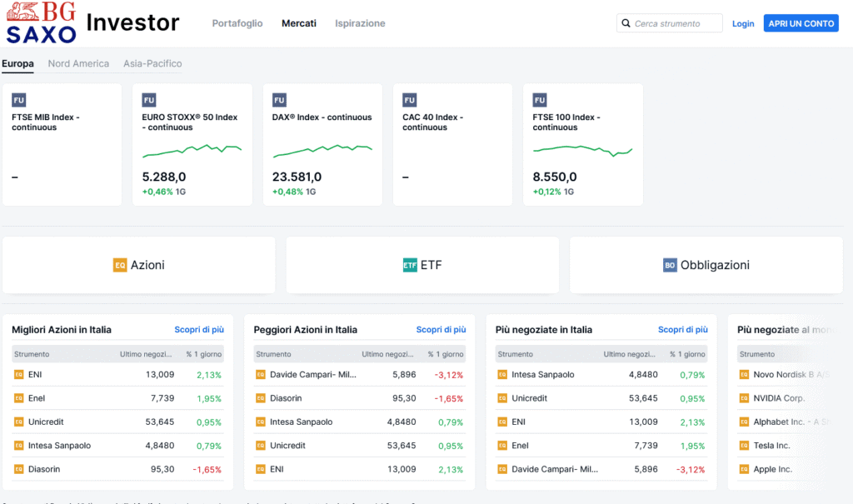The height and width of the screenshot is (504, 853).
Task: Click EQ icon next to Alphabet Inc.
Action: (x=744, y=422)
